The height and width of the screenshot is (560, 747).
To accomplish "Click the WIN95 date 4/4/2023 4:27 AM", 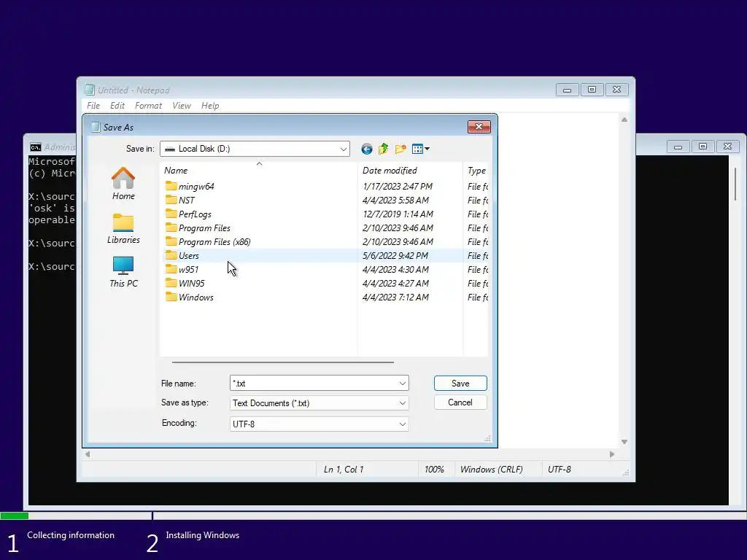I will [x=395, y=283].
